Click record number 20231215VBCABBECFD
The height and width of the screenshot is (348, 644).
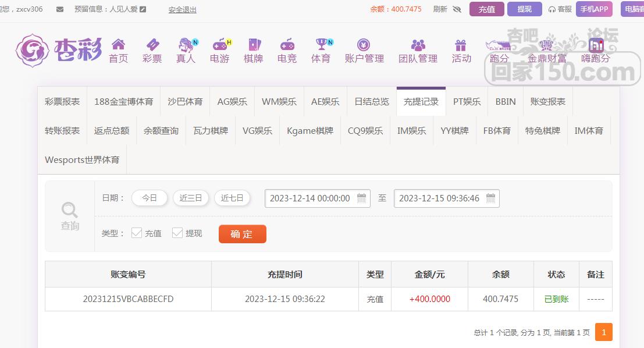point(128,299)
